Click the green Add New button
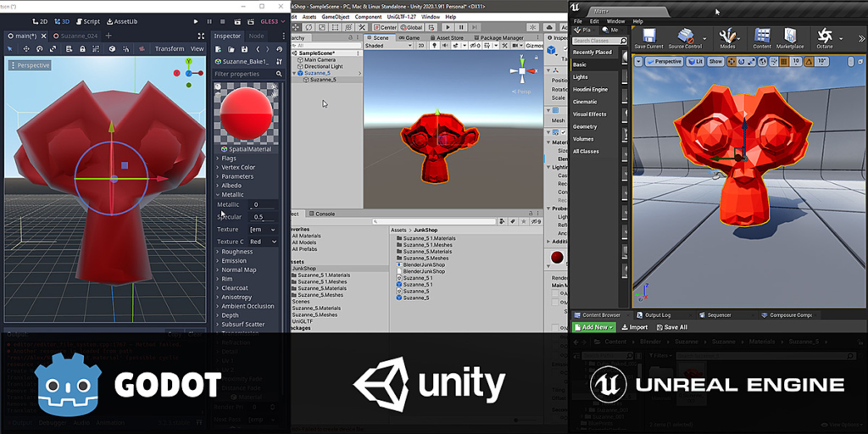This screenshot has height=434, width=868. [x=593, y=327]
